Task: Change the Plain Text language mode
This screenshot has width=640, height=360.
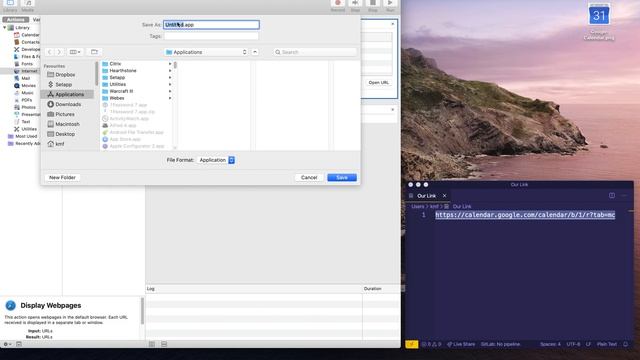Action: click(x=607, y=344)
